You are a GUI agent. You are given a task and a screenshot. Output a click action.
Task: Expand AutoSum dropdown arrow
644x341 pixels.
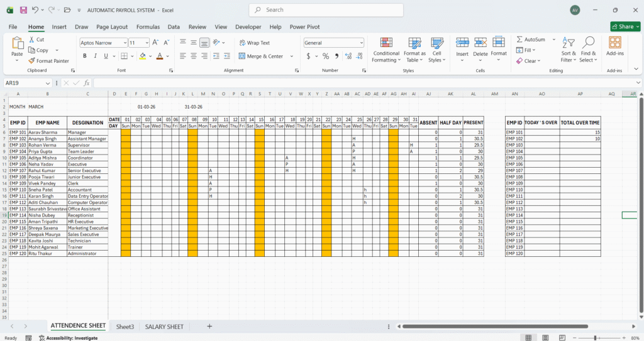tap(553, 40)
